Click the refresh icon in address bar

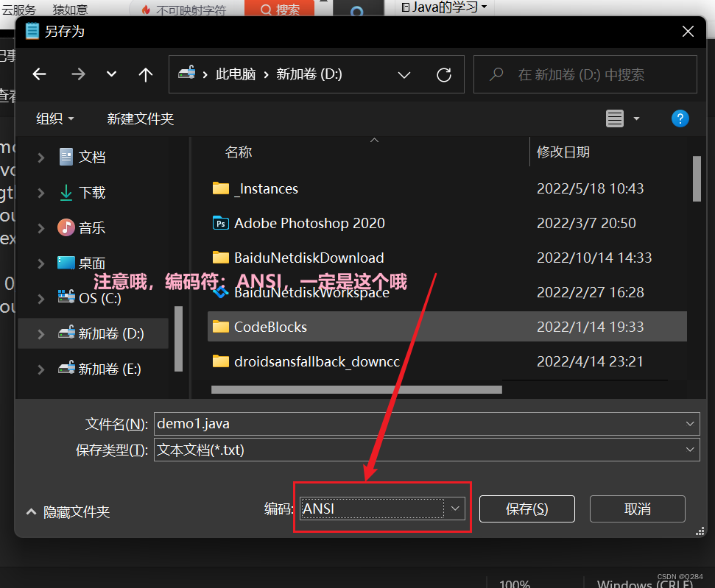click(x=444, y=74)
